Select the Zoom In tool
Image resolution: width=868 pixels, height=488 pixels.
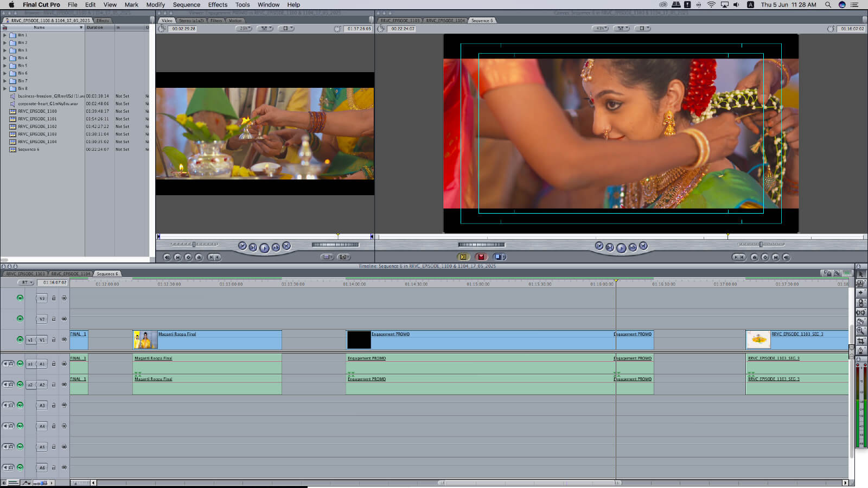[861, 331]
